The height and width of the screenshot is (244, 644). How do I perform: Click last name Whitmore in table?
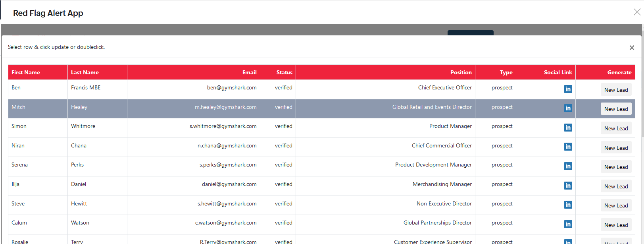(x=83, y=126)
